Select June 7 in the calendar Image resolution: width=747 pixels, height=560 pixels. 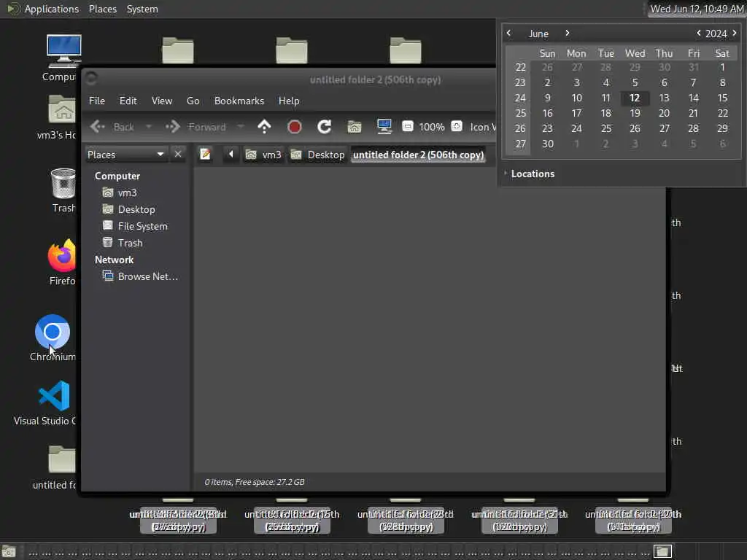point(693,82)
